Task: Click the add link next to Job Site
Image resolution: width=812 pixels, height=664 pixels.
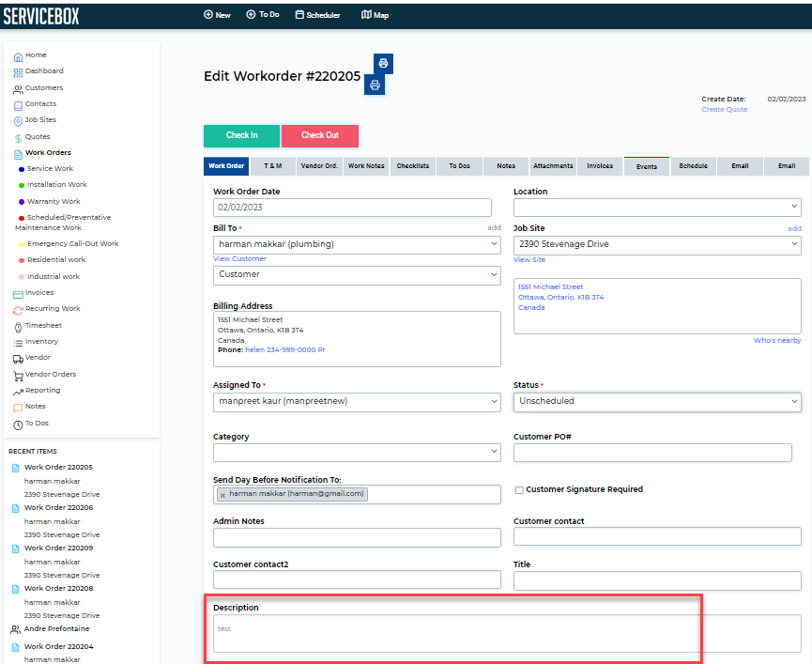Action: (x=794, y=228)
